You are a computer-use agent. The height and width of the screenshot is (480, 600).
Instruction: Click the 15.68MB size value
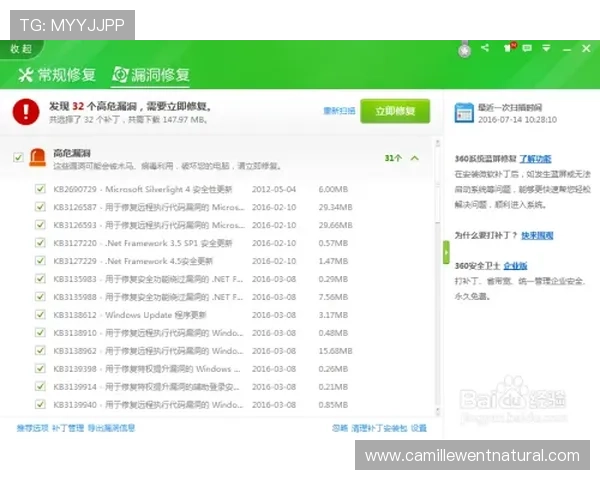335,351
